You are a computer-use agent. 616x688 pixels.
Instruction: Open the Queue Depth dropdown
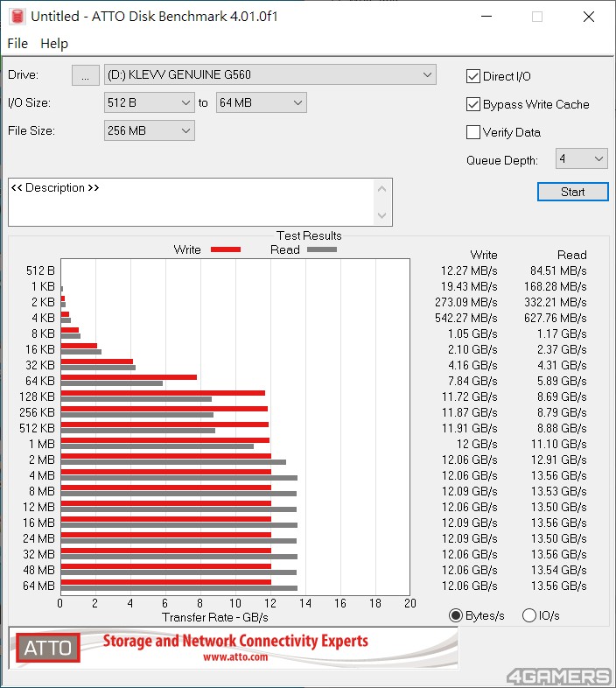tap(581, 158)
